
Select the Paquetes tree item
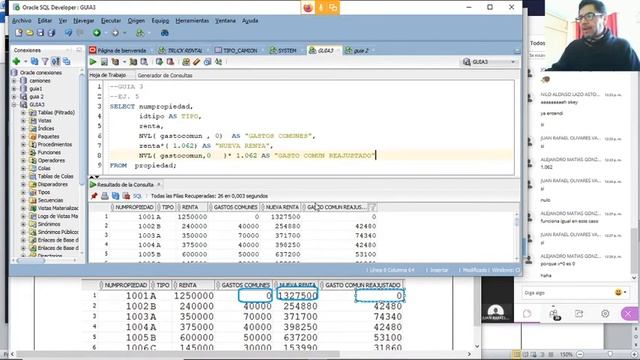click(48, 136)
